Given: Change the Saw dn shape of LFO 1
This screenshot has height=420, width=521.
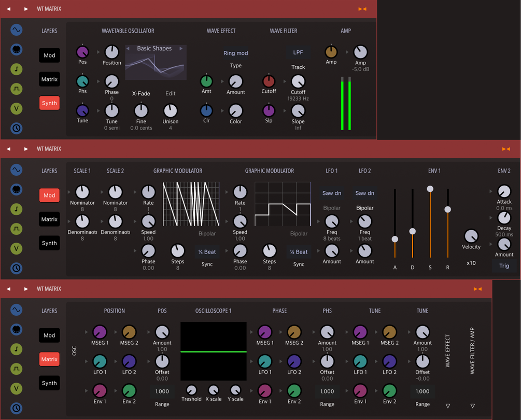Looking at the screenshot, I should point(331,192).
